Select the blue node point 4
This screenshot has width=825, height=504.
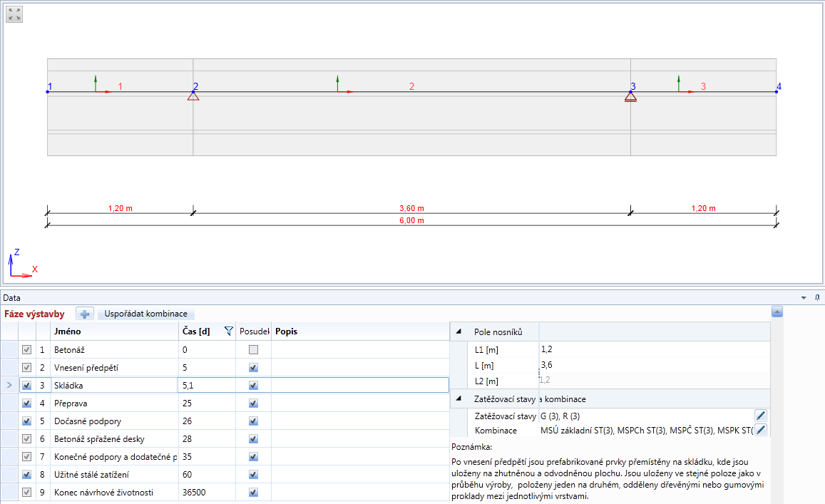click(x=777, y=91)
